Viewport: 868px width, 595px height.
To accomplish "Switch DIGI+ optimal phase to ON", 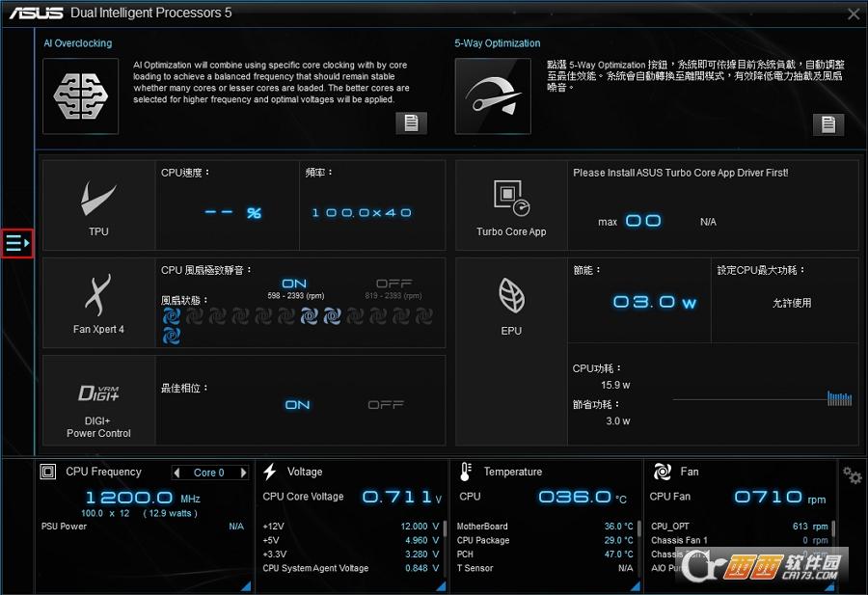I will (297, 405).
